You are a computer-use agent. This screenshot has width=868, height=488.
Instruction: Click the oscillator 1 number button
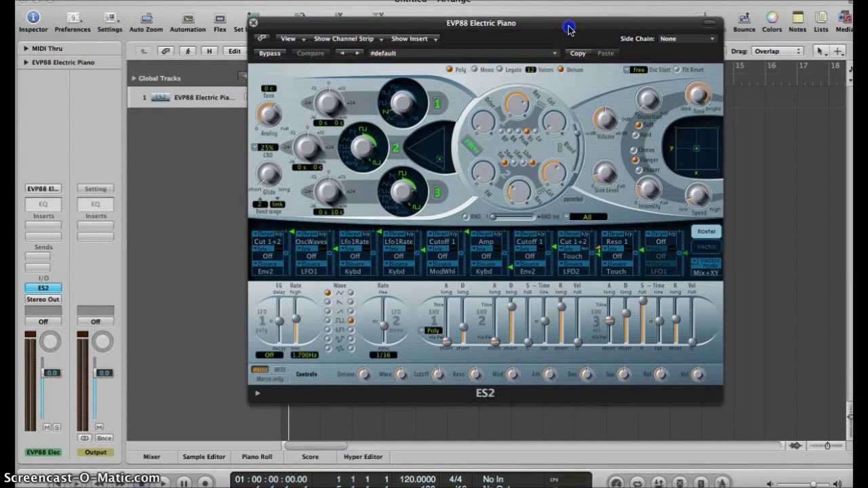coord(437,104)
